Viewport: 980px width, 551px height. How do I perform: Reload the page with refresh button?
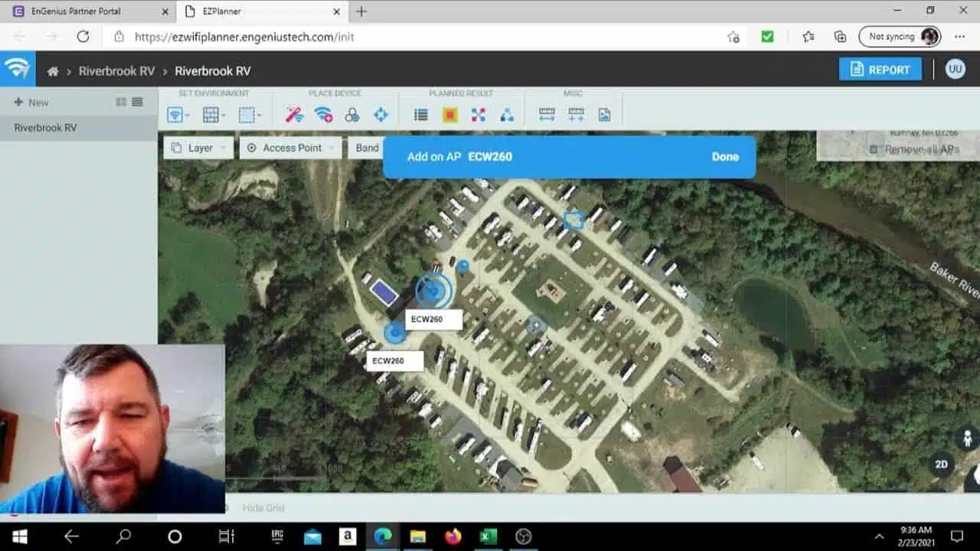click(x=83, y=37)
